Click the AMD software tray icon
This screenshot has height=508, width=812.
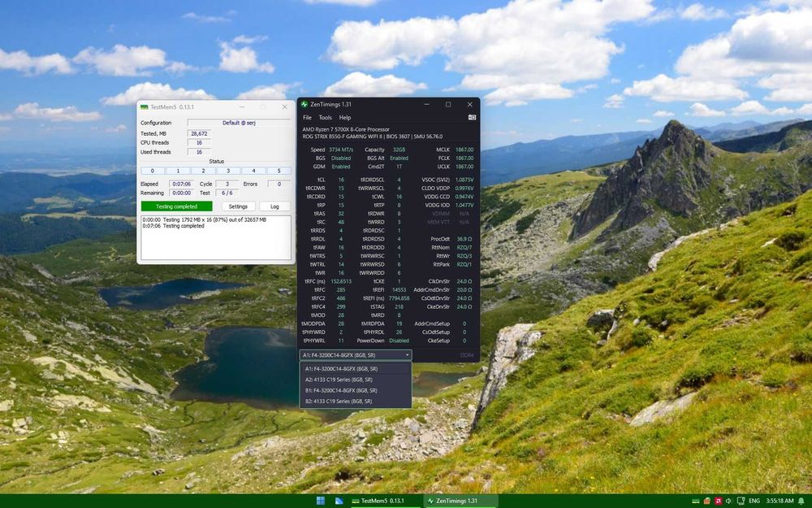pos(719,501)
